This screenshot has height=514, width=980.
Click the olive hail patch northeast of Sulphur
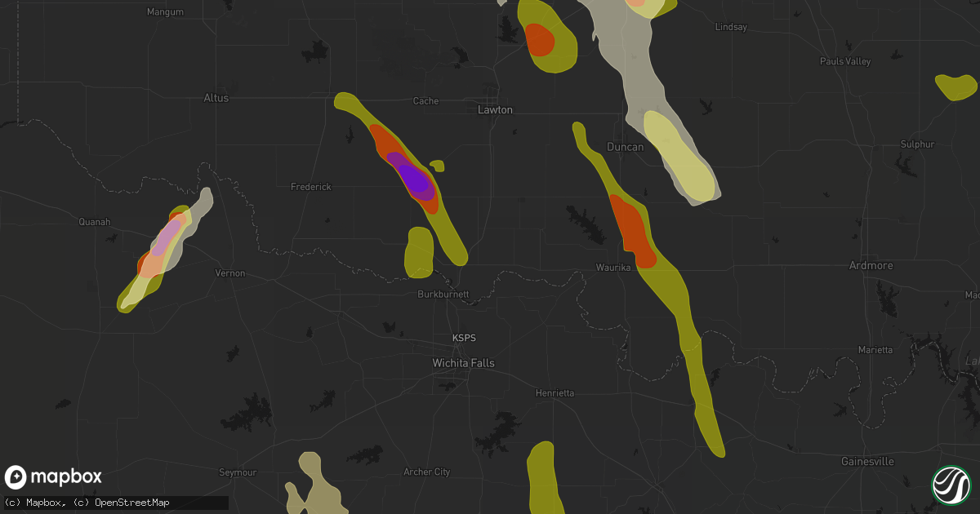tap(956, 86)
